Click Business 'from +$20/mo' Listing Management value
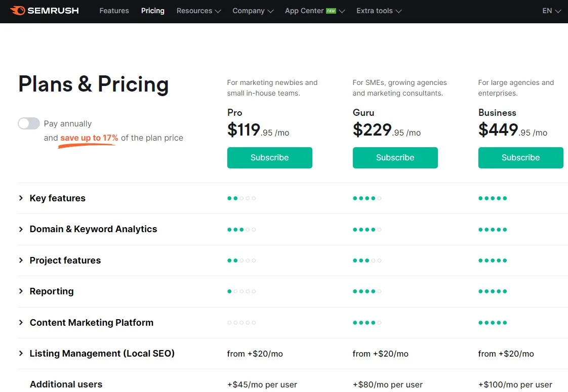 (506, 354)
